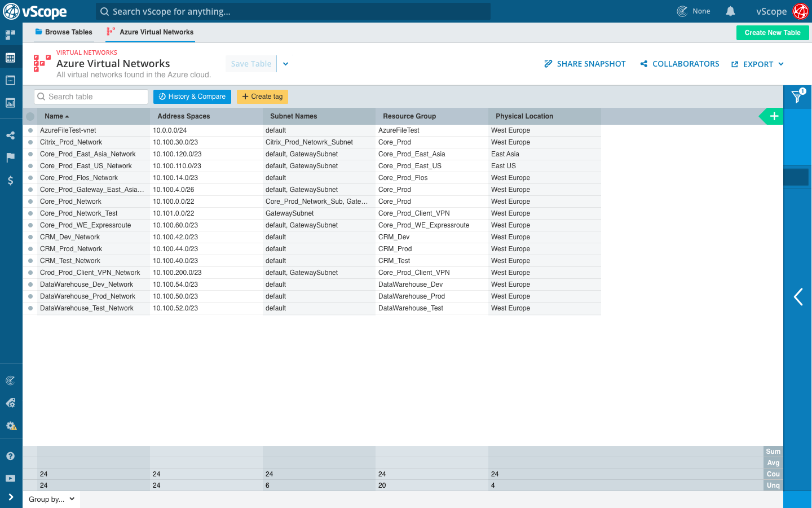The height and width of the screenshot is (508, 812).
Task: Select the Citrix_Prod_Network row bullet
Action: (30, 142)
